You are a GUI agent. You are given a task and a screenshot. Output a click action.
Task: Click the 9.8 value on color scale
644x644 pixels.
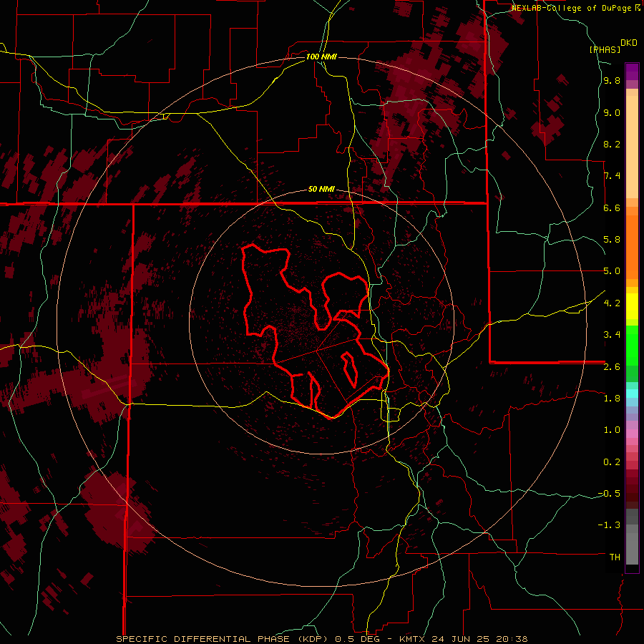pos(612,81)
